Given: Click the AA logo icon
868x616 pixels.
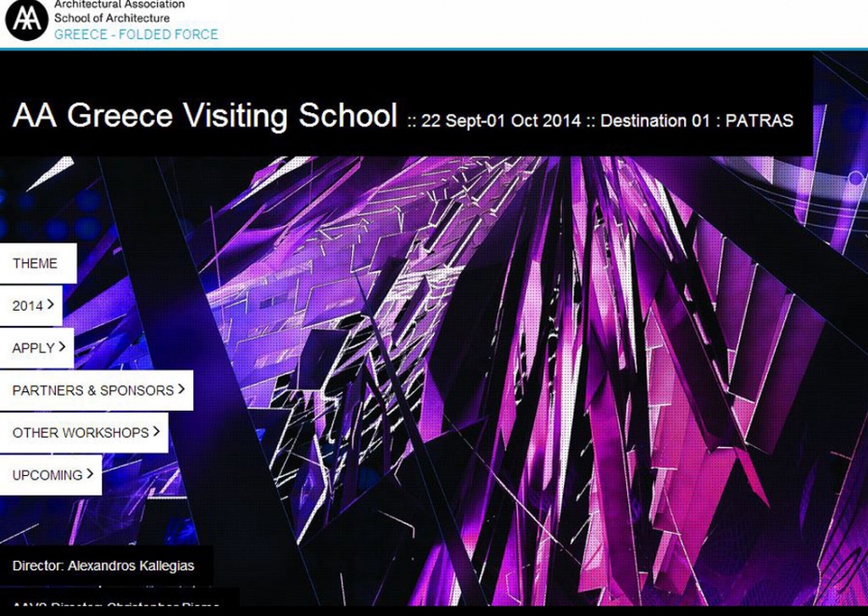Looking at the screenshot, I should click(x=26, y=20).
